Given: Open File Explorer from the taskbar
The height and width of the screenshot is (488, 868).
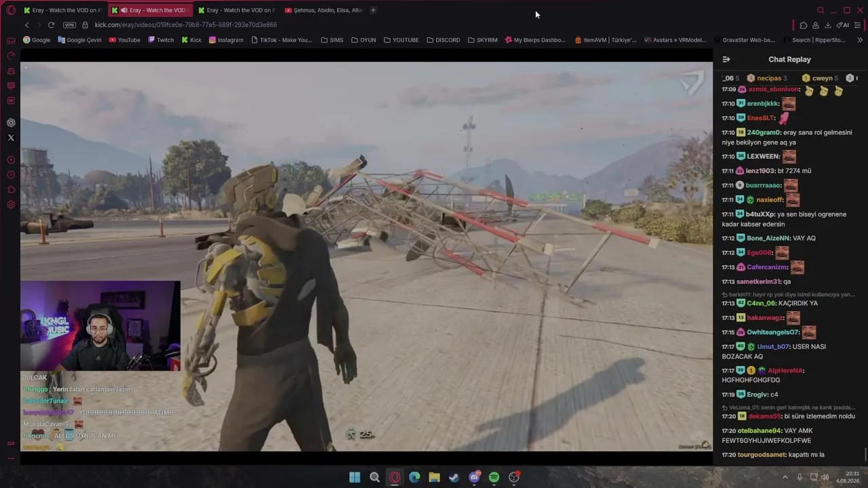Looking at the screenshot, I should click(434, 477).
